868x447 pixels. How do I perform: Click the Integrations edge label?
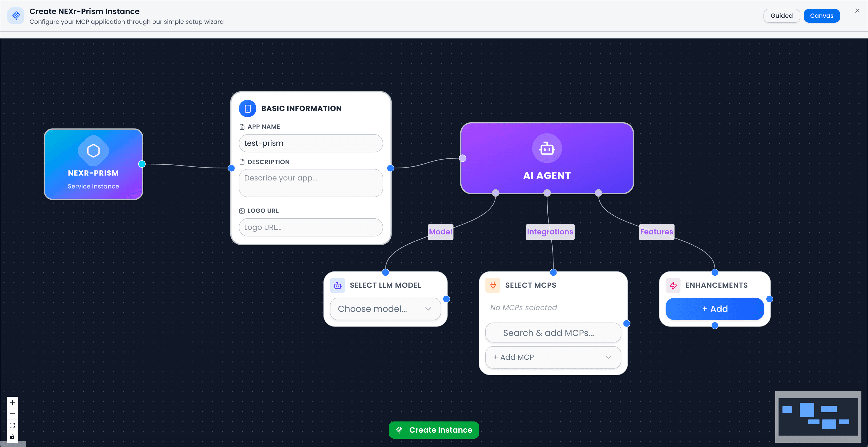point(550,232)
